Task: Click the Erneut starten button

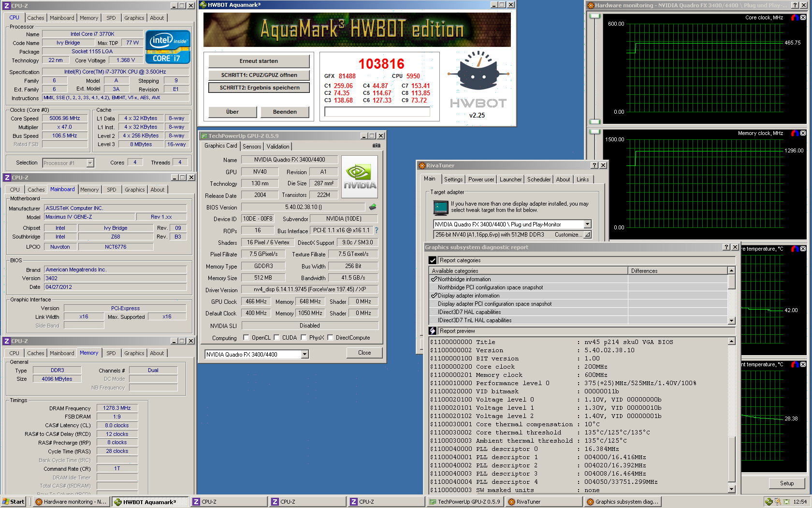Action: (259, 61)
